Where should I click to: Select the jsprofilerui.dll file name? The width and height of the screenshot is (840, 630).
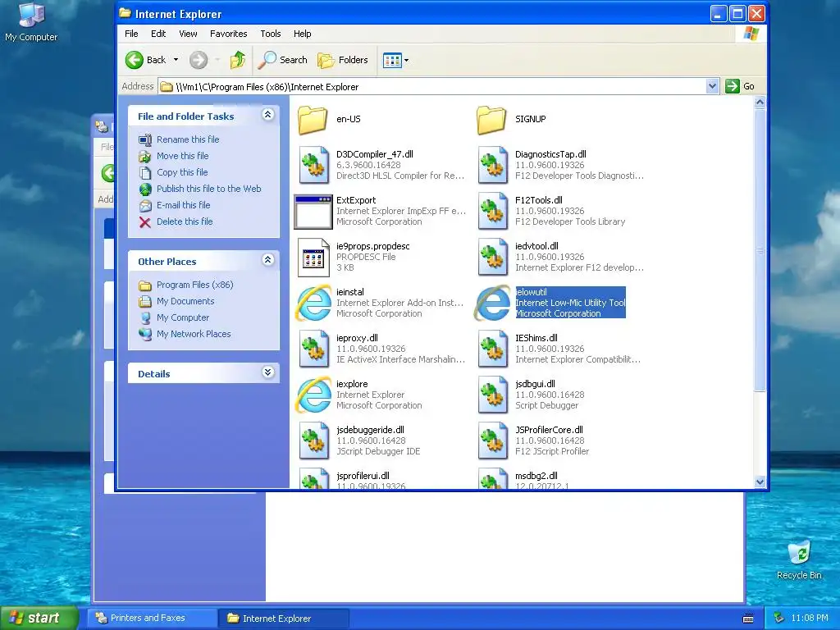363,476
